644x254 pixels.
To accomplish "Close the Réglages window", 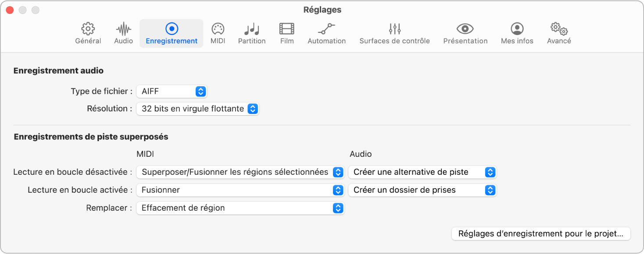I will tap(10, 10).
